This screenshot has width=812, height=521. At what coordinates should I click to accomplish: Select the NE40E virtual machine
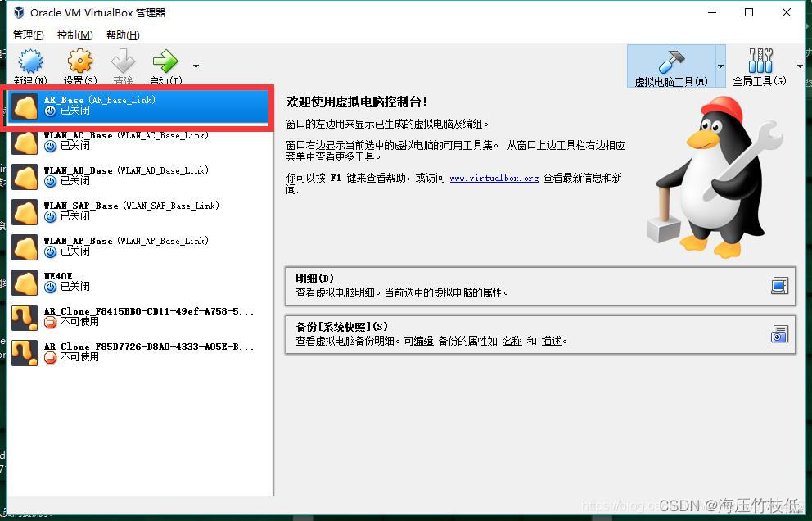click(x=139, y=282)
